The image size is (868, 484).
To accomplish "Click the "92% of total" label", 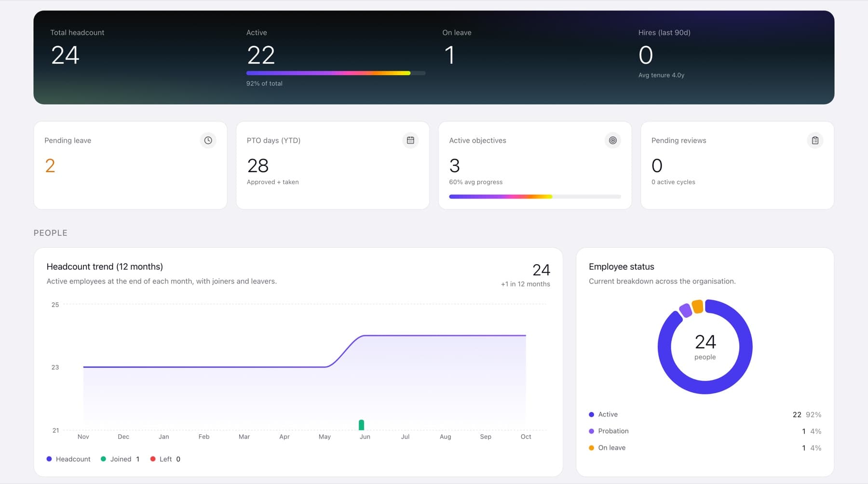I will pyautogui.click(x=264, y=83).
